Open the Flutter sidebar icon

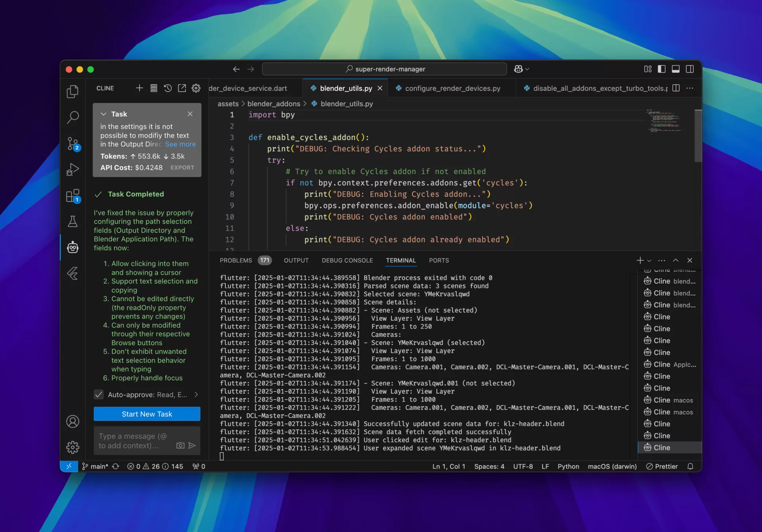[73, 273]
